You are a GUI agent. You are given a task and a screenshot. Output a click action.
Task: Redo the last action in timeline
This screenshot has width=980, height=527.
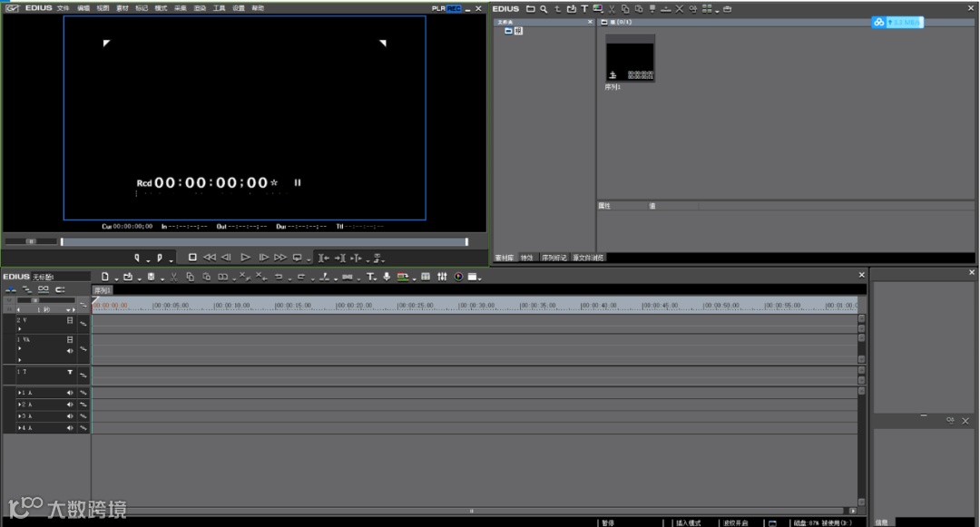coord(301,277)
